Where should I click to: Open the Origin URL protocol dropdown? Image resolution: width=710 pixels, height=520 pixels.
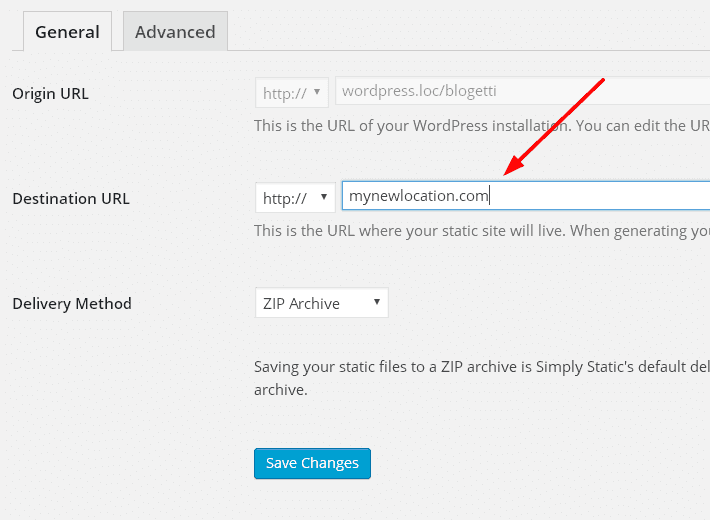point(291,93)
